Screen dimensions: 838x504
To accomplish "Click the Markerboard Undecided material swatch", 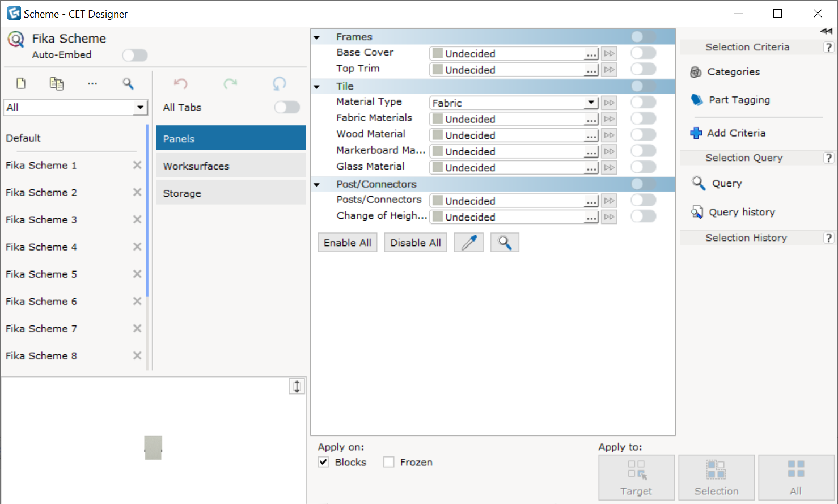I will (438, 151).
